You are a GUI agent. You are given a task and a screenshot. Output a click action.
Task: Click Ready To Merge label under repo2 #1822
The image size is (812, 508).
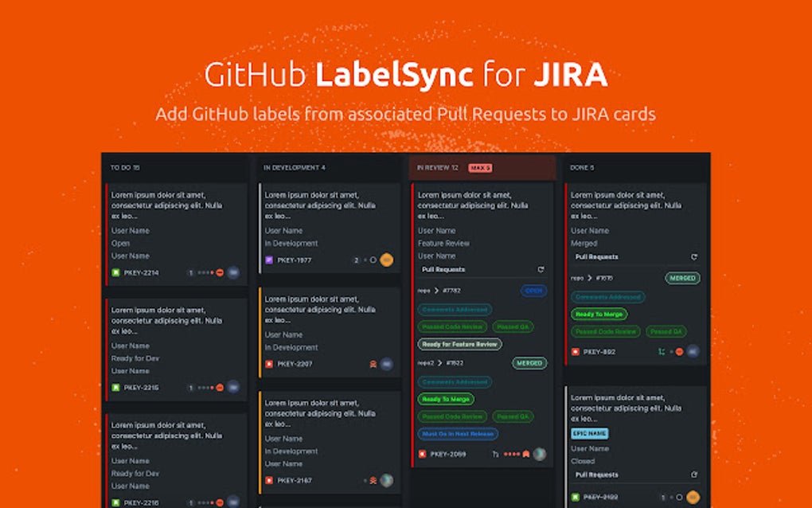[446, 399]
